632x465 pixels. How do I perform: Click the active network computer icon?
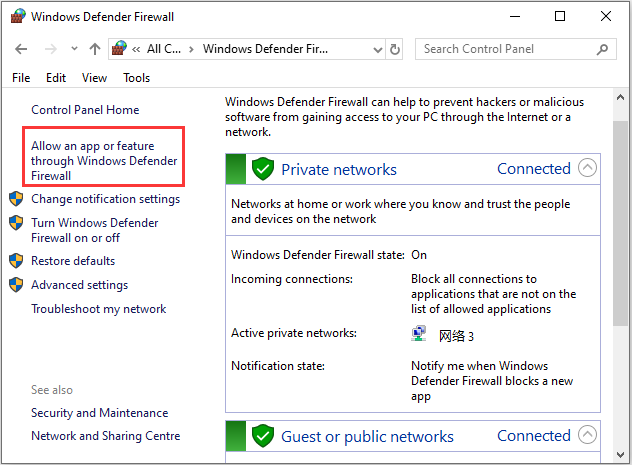(x=419, y=334)
